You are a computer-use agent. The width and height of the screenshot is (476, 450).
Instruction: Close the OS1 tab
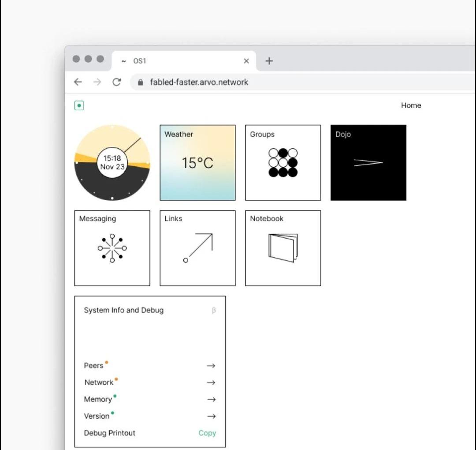coord(246,61)
